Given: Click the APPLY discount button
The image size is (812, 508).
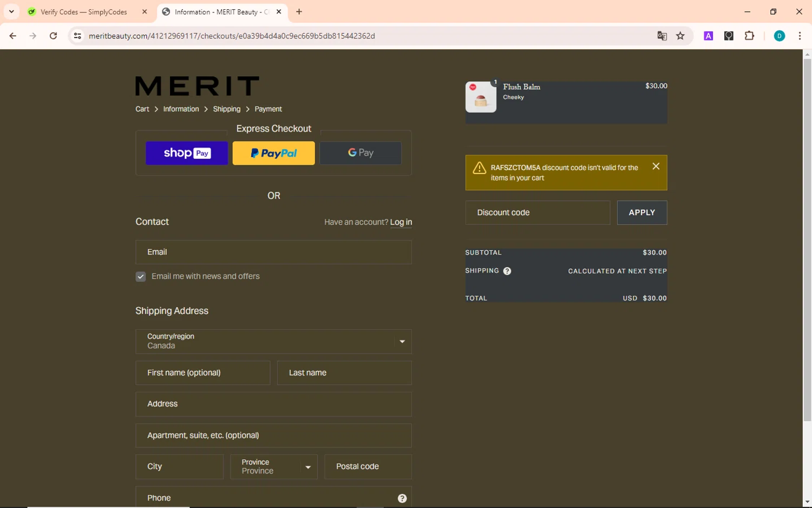Looking at the screenshot, I should pos(642,213).
